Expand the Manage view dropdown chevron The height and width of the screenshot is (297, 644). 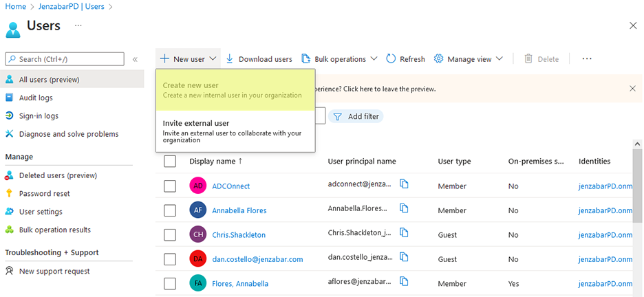coord(500,59)
